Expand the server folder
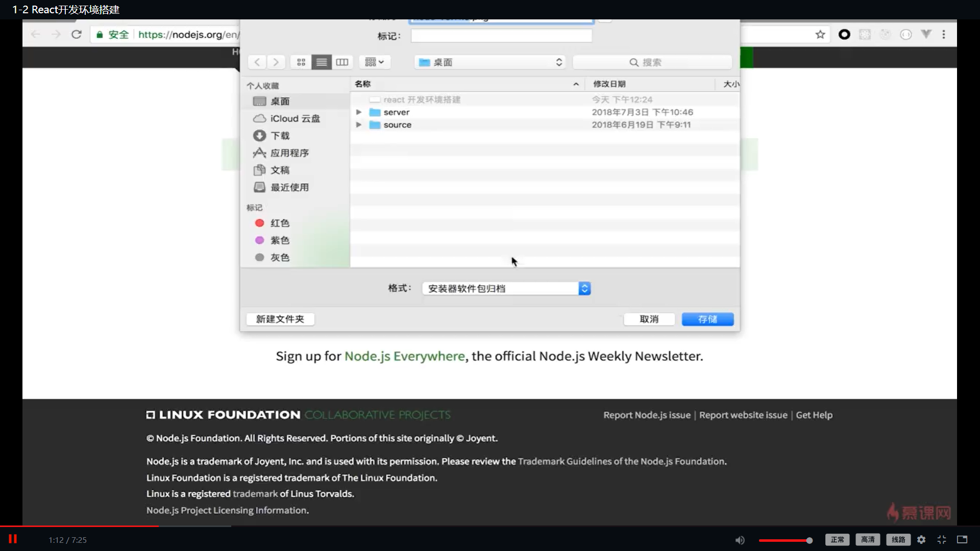The width and height of the screenshot is (980, 551). (359, 112)
